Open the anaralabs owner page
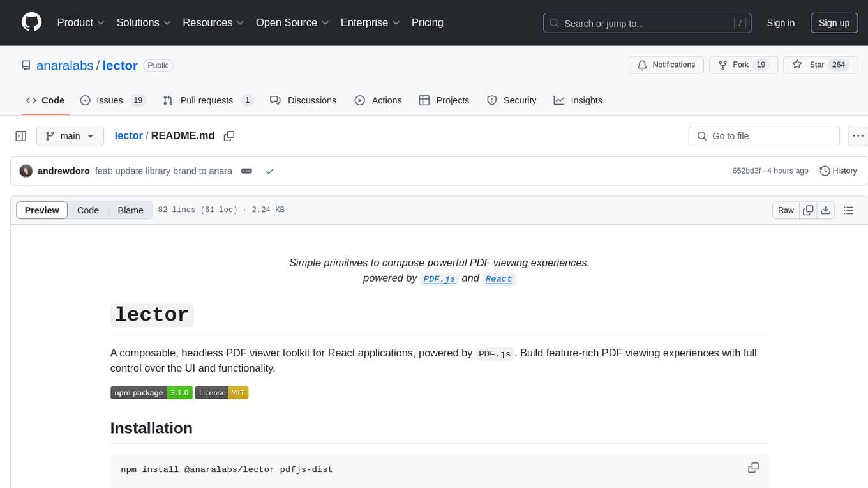This screenshot has width=868, height=488. pos(64,65)
